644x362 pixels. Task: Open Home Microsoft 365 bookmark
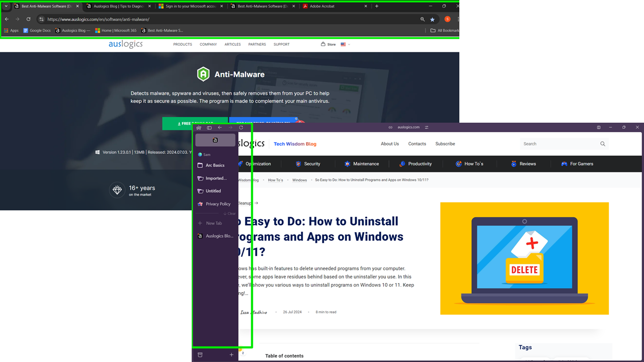point(116,31)
